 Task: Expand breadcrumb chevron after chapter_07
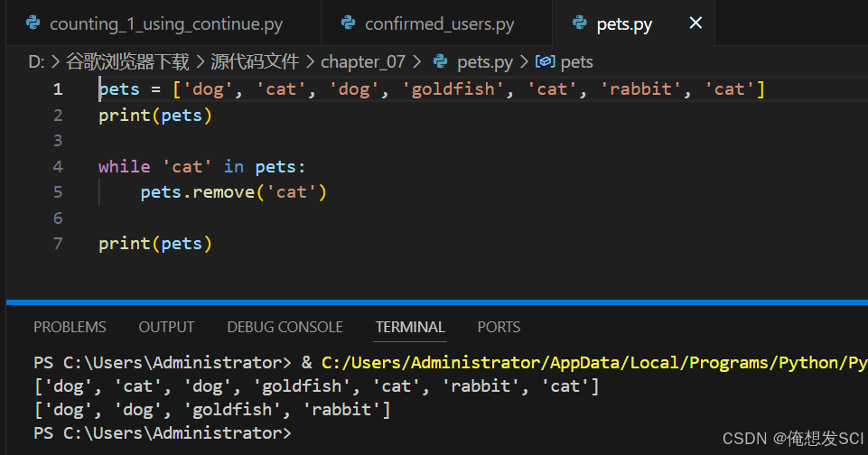tap(416, 62)
